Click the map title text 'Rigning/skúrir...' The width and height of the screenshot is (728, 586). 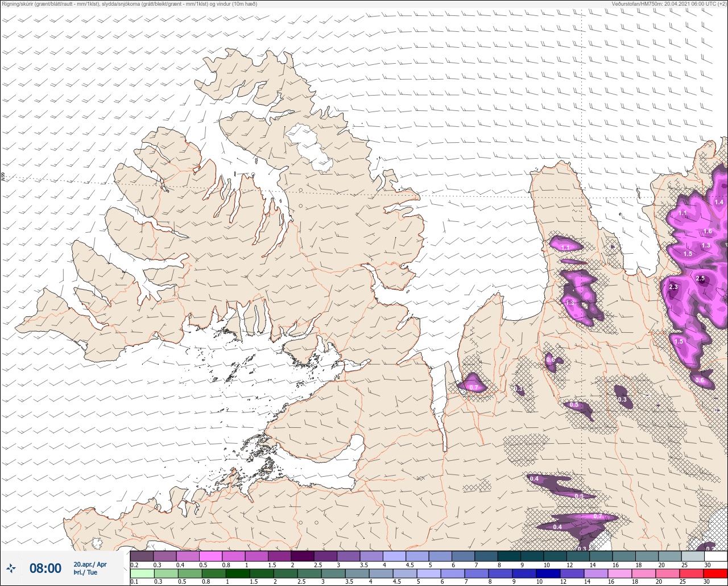point(129,4)
